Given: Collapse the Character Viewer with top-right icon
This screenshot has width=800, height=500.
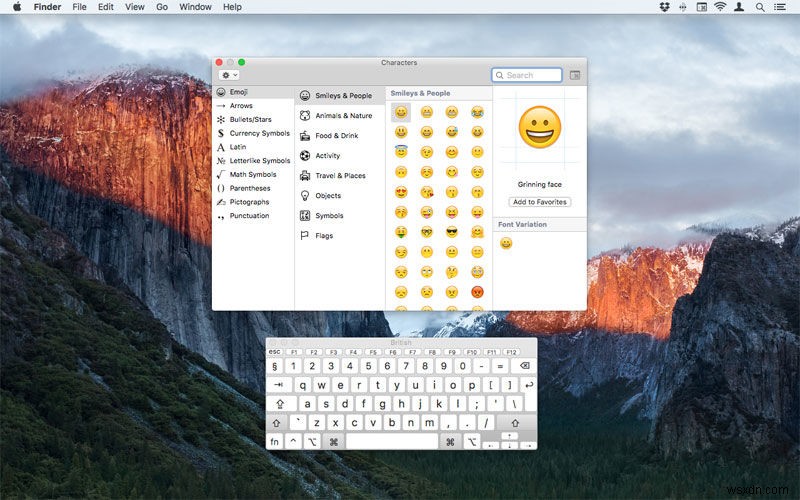Looking at the screenshot, I should [575, 75].
